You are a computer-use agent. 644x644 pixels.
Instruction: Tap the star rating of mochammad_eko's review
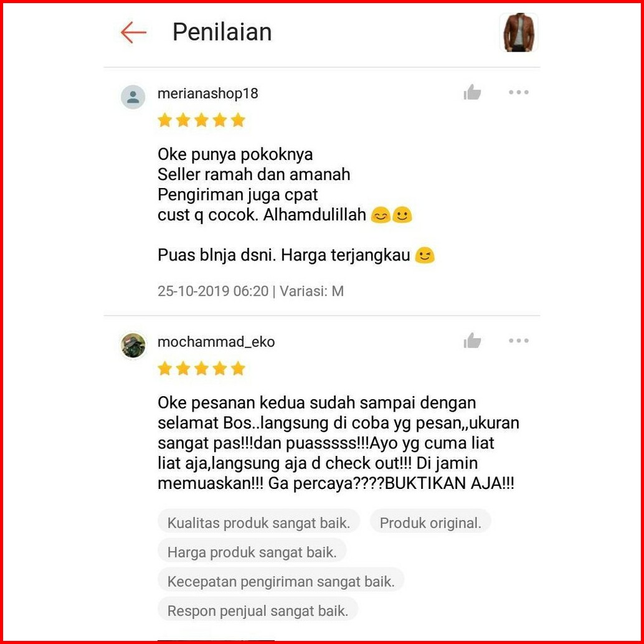pos(201,369)
